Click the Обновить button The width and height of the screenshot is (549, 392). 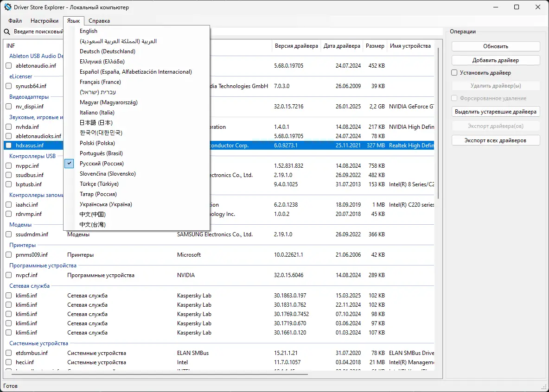click(x=495, y=46)
